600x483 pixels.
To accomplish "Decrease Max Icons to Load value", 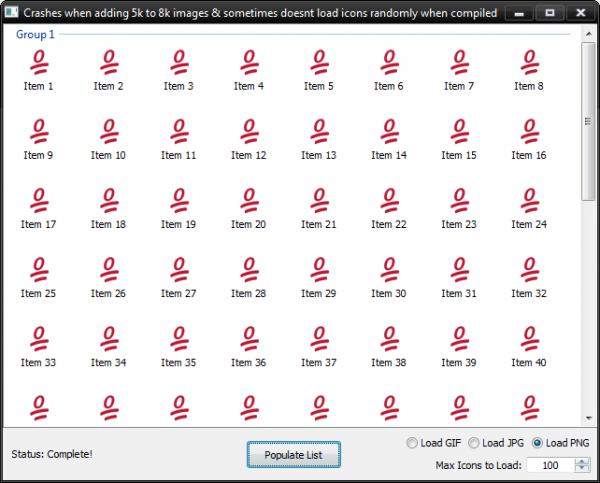I will 582,468.
